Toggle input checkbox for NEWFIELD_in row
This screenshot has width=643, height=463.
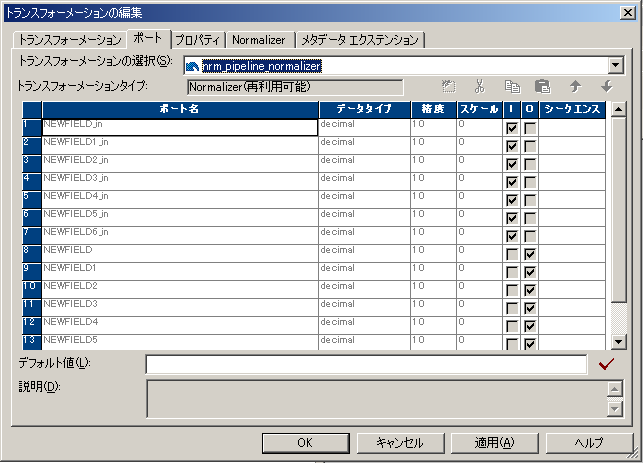[x=512, y=128]
